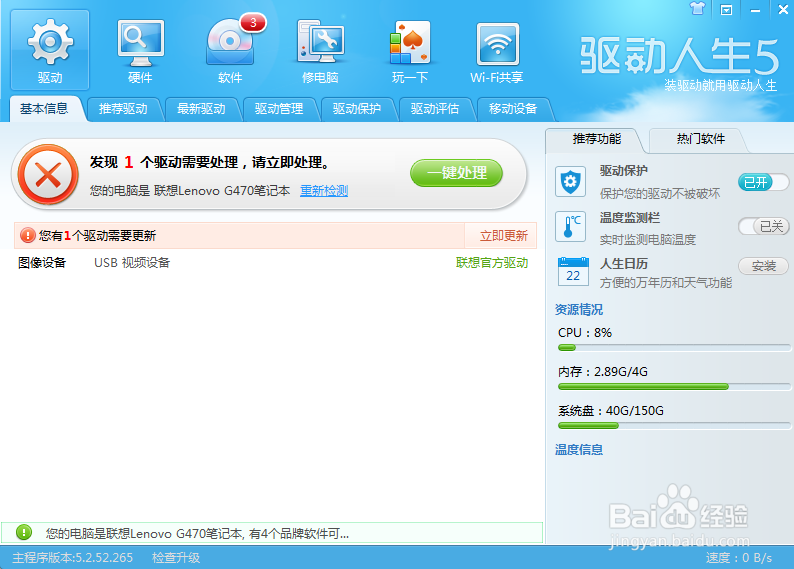Open the 驱动评估 tab
The image size is (794, 569).
[435, 109]
